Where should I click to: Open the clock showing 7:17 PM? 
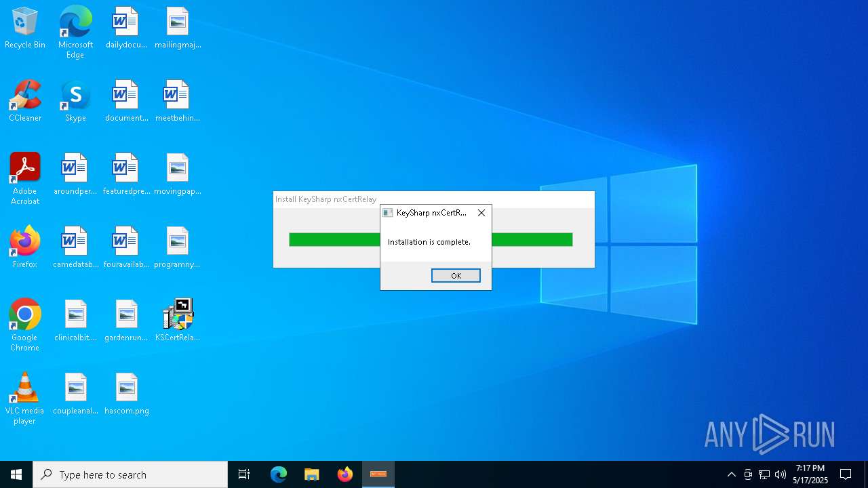[810, 474]
